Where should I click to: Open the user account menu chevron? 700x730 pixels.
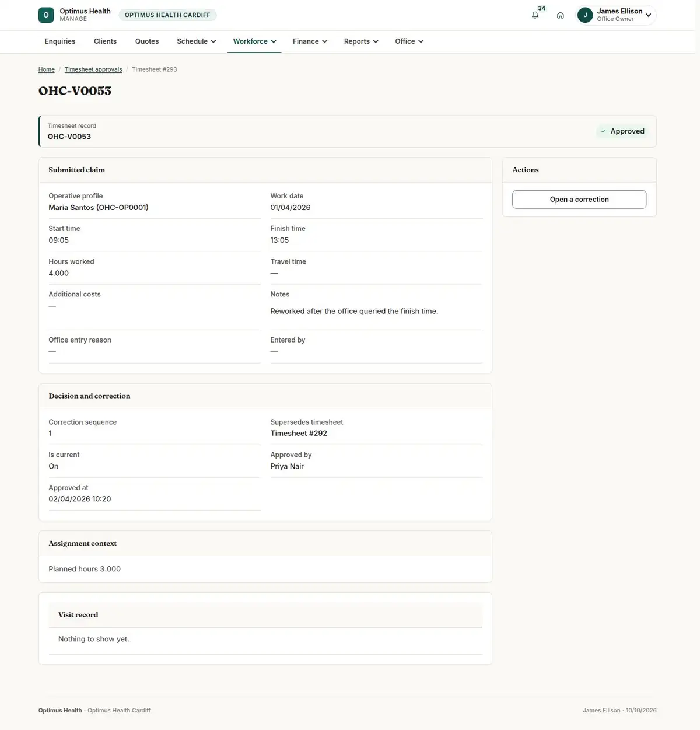coord(648,15)
